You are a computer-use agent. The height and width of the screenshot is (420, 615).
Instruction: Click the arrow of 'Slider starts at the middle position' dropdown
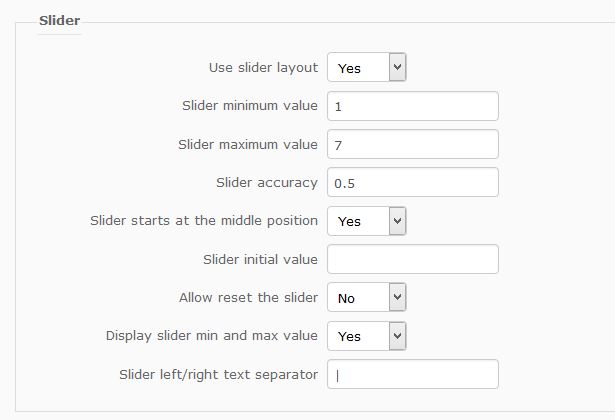pos(397,221)
